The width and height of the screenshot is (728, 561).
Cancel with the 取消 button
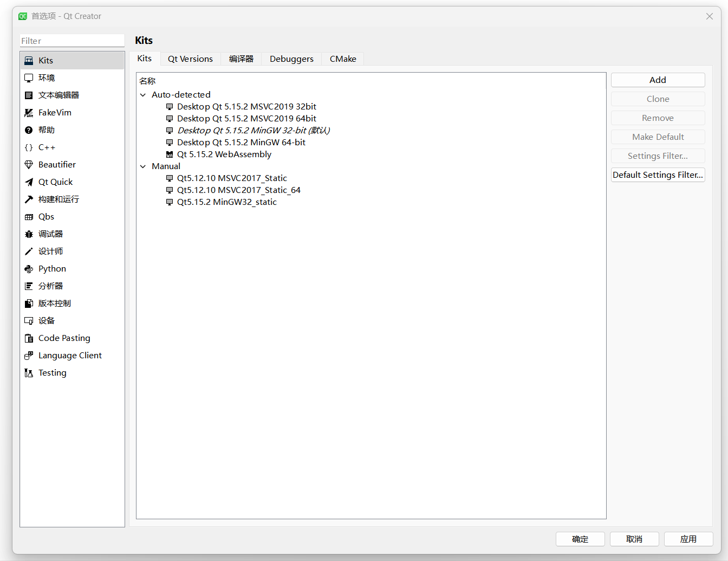coord(634,539)
